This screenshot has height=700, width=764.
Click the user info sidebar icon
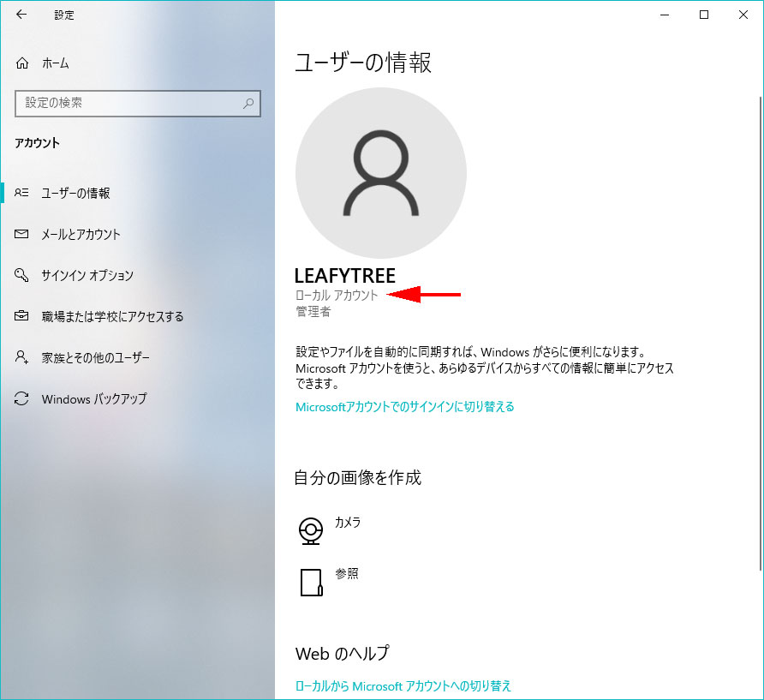tap(22, 194)
